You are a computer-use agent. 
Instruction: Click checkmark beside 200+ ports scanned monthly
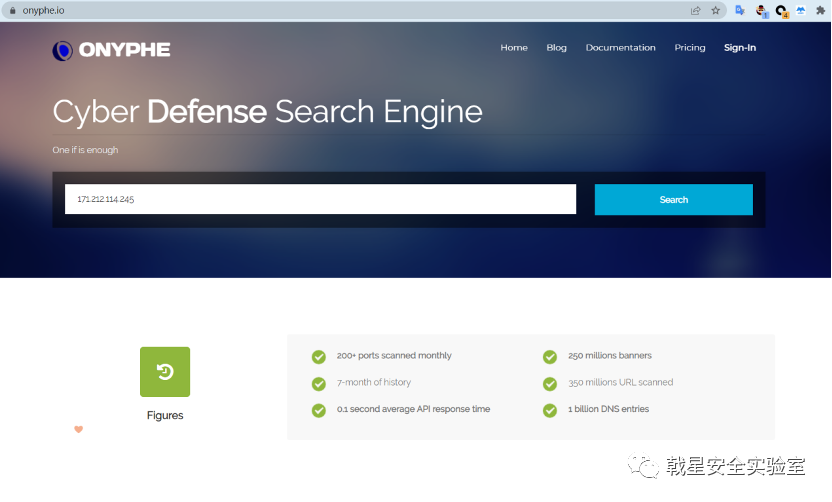(x=318, y=357)
